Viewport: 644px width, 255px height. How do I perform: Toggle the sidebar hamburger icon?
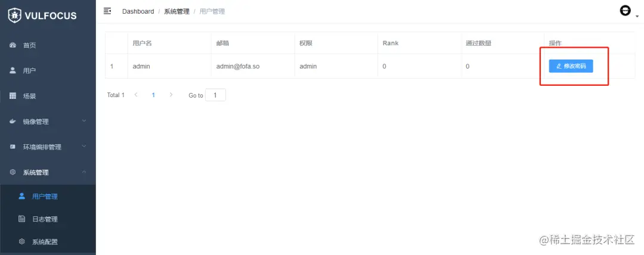coord(107,11)
